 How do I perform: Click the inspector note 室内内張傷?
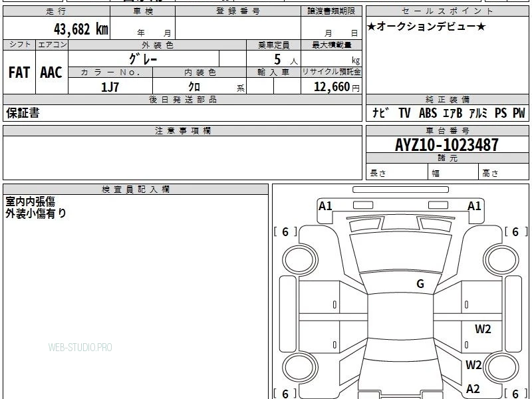point(30,201)
